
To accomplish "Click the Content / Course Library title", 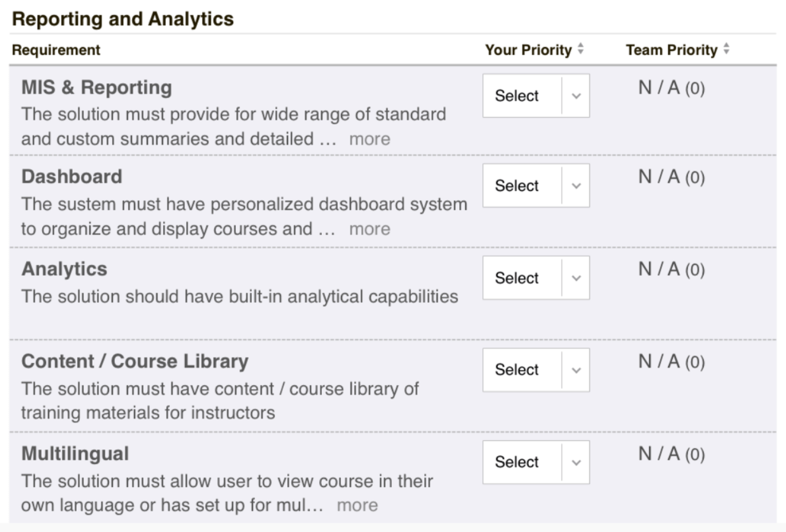I will pyautogui.click(x=135, y=361).
